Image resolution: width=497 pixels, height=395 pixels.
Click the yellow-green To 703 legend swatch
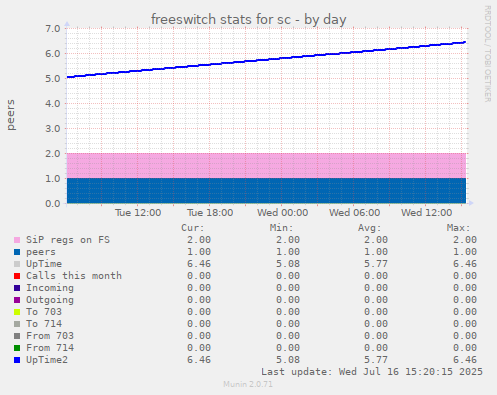coord(17,312)
